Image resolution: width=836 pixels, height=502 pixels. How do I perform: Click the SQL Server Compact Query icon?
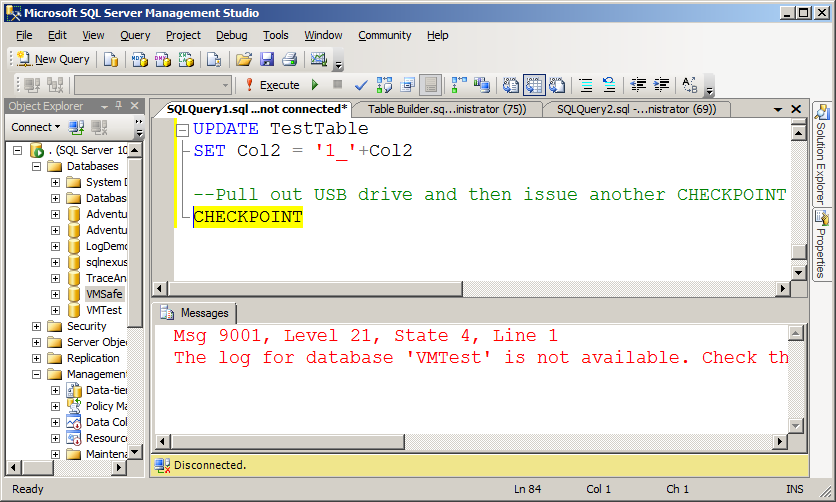coord(214,59)
